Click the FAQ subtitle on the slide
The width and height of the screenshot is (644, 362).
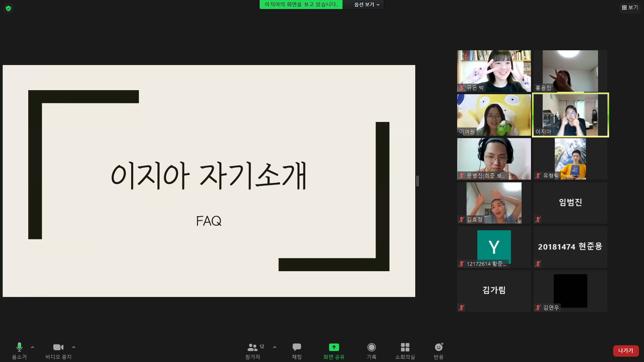(208, 221)
